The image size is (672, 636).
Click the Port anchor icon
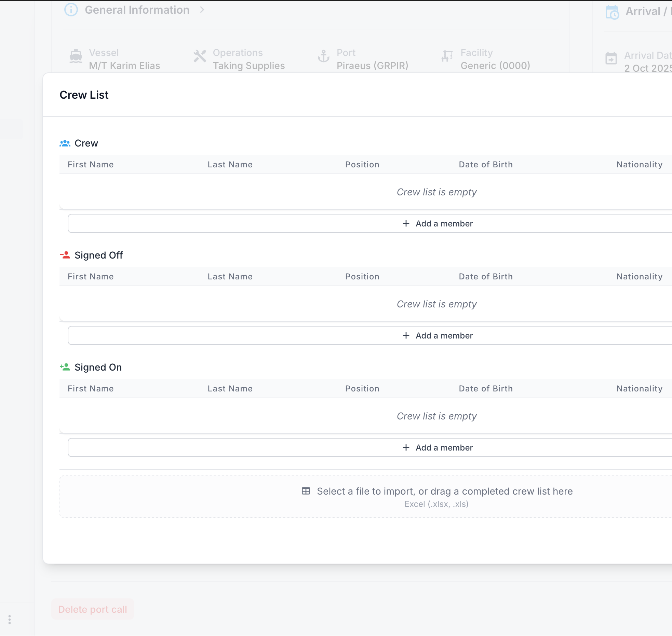(324, 56)
